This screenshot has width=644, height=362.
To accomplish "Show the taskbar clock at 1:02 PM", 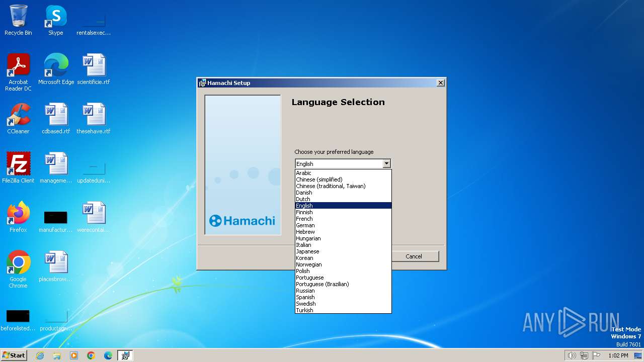I will pos(618,355).
